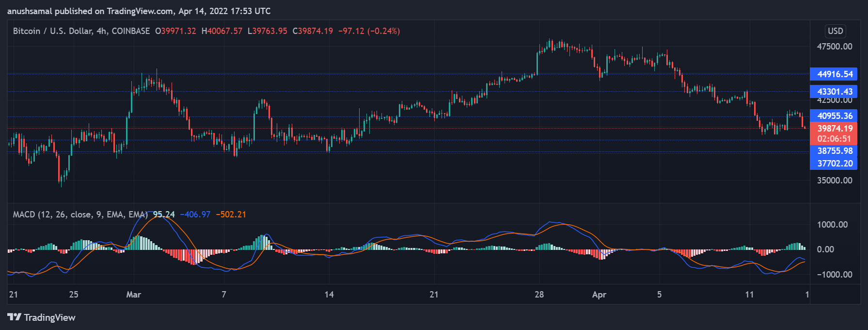Click the change value −97.12 (−0.24%)
This screenshot has width=868, height=330.
[x=369, y=31]
